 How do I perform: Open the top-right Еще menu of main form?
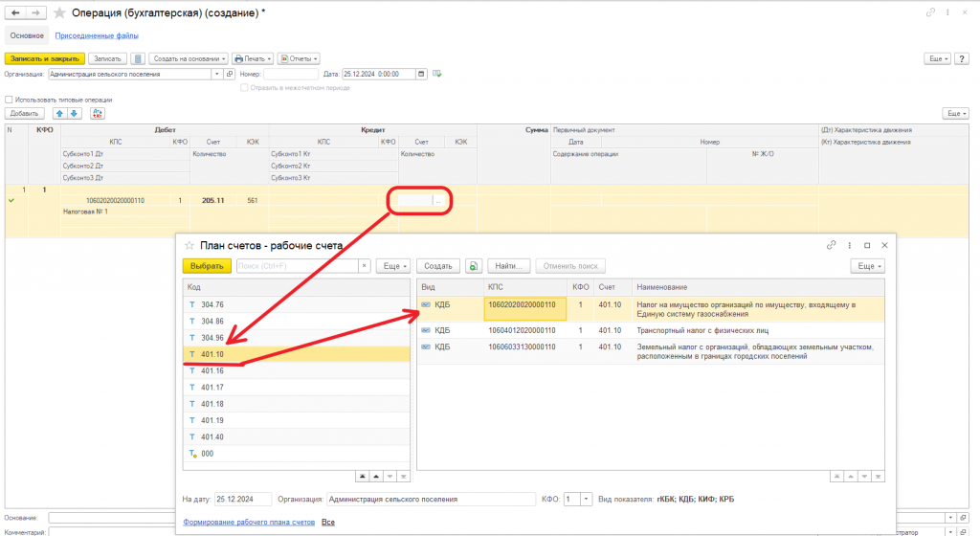937,58
